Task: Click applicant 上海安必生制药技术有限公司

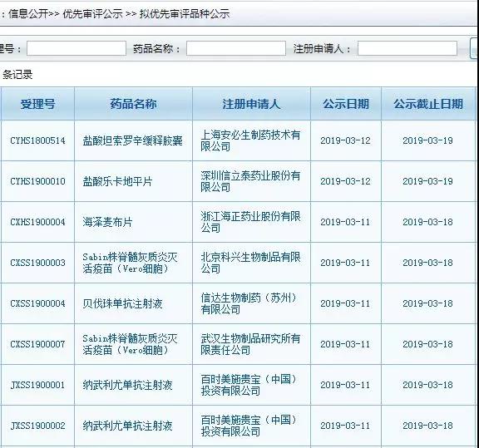Action: click(250, 140)
